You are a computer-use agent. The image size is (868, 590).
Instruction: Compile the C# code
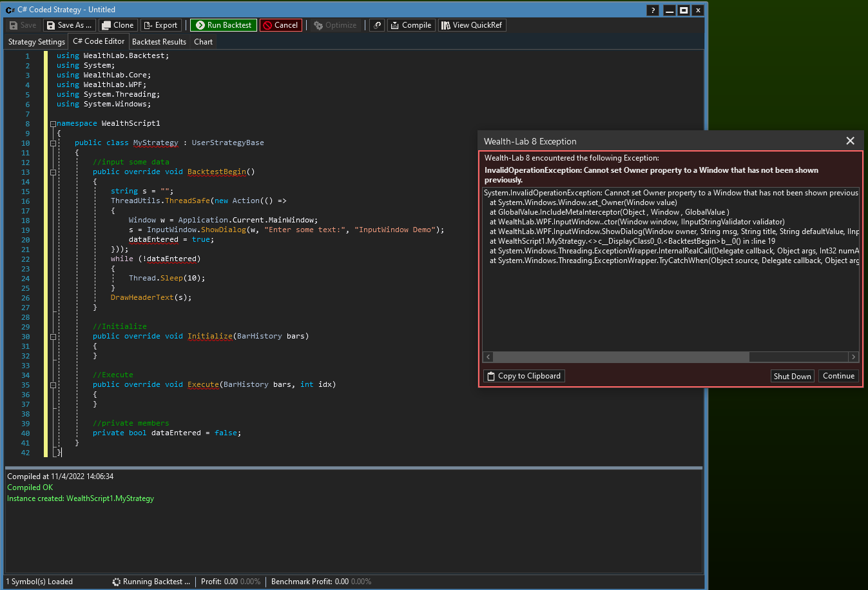pyautogui.click(x=411, y=25)
